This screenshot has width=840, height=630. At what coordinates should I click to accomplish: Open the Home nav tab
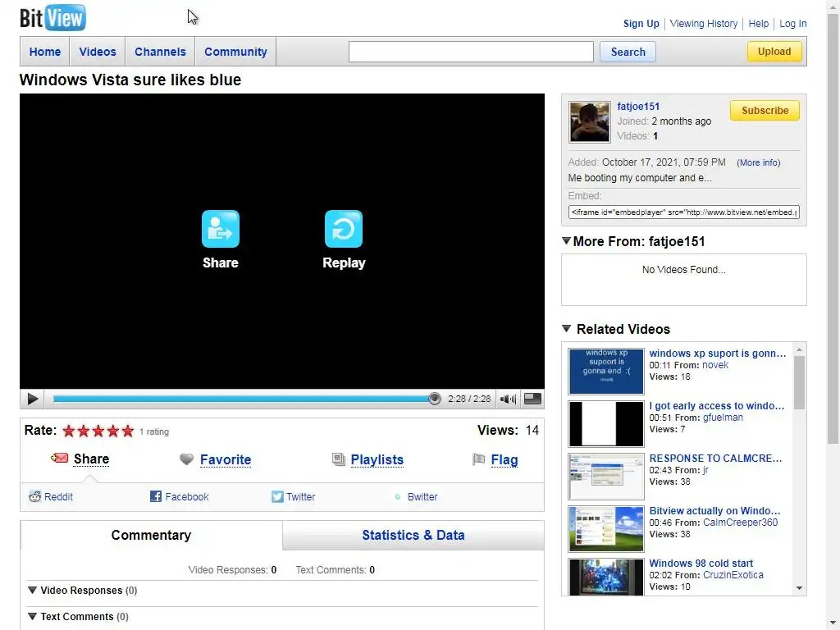tap(45, 52)
